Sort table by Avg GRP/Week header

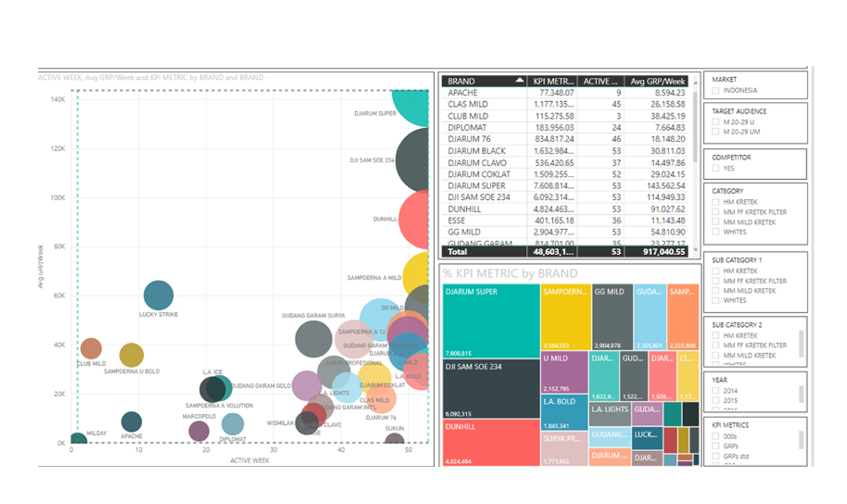658,81
